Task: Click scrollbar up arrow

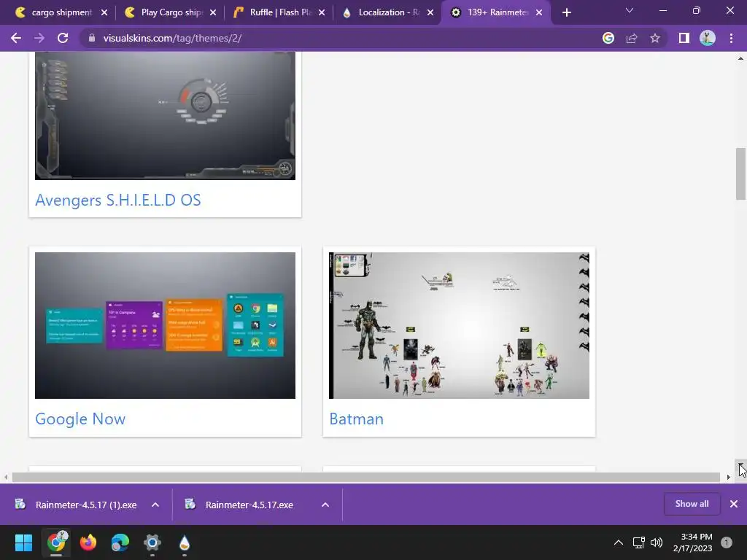Action: pos(740,58)
